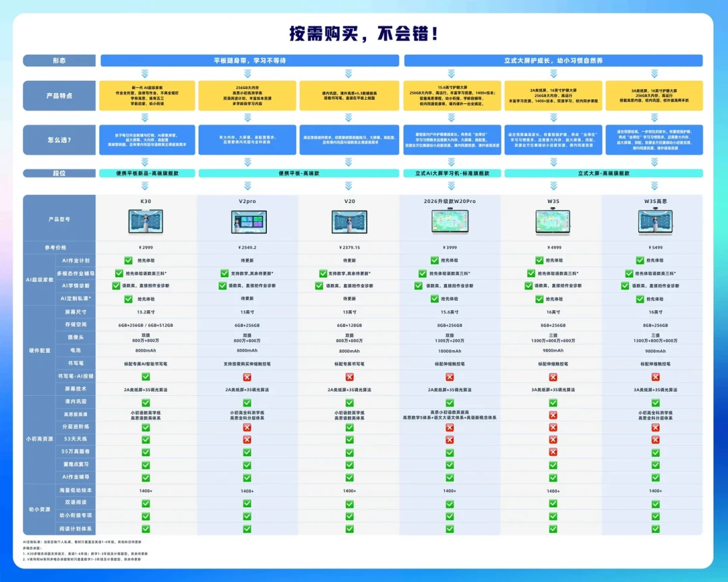
Task: Click W3S checkbox in AI定制私课 row
Action: coord(539,299)
